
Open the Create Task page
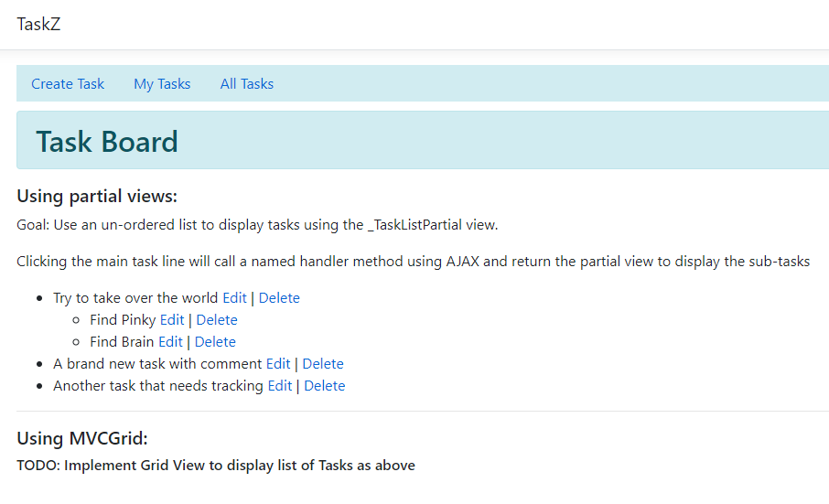pyautogui.click(x=68, y=84)
